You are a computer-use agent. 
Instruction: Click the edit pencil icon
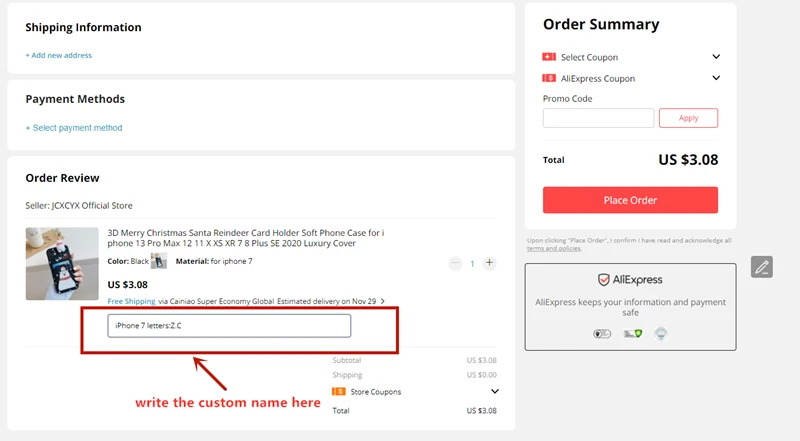(x=762, y=267)
